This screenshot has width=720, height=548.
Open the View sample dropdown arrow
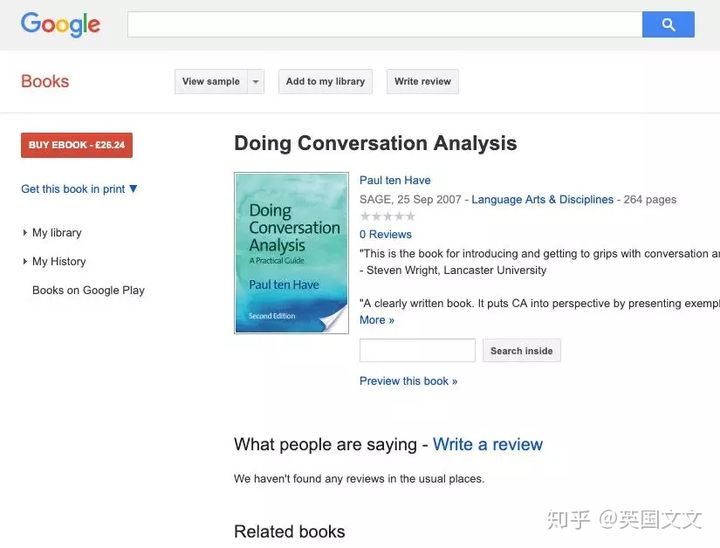256,81
